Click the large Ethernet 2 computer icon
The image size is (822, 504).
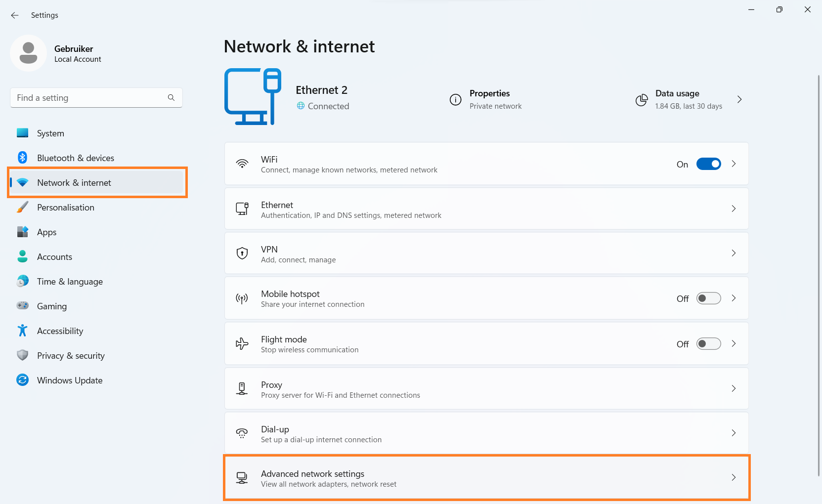click(253, 97)
